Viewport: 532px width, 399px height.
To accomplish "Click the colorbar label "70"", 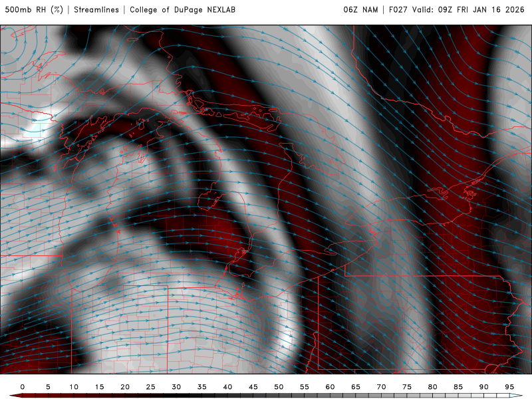I will point(381,387).
